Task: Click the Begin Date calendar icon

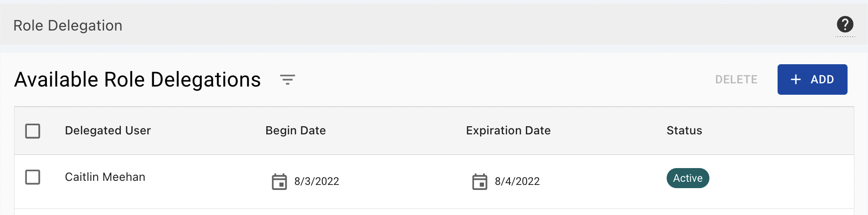Action: click(x=279, y=181)
